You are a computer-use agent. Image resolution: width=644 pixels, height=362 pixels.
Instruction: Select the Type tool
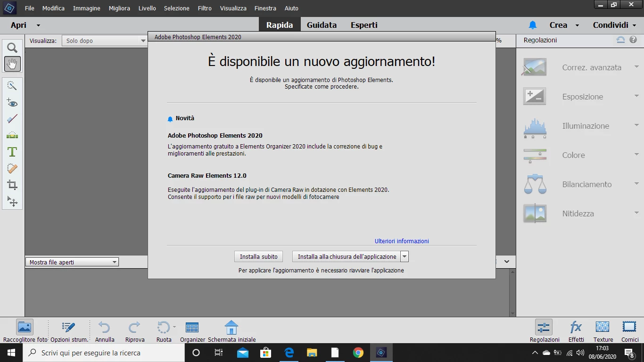(x=12, y=152)
